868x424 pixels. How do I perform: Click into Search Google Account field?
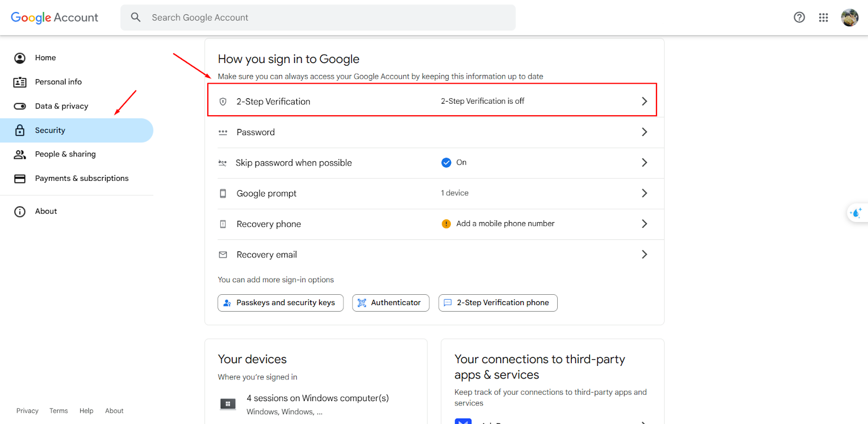[x=318, y=17]
